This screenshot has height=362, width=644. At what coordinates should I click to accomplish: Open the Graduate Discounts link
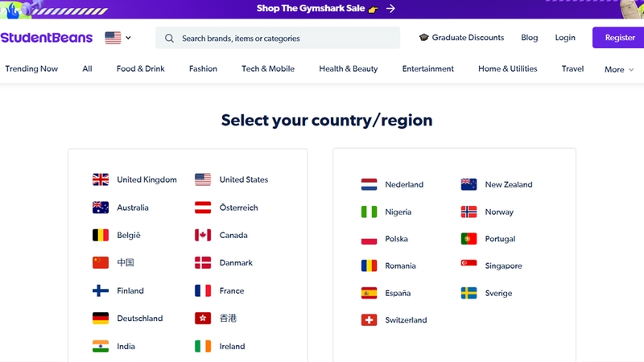(461, 37)
